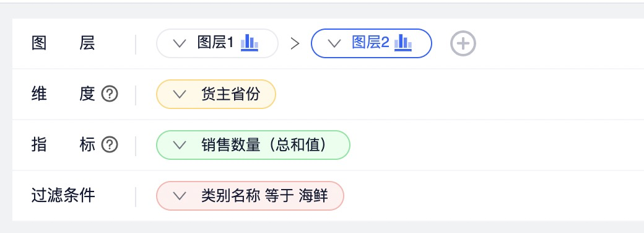Select the 图层2 layer tab

tap(372, 43)
